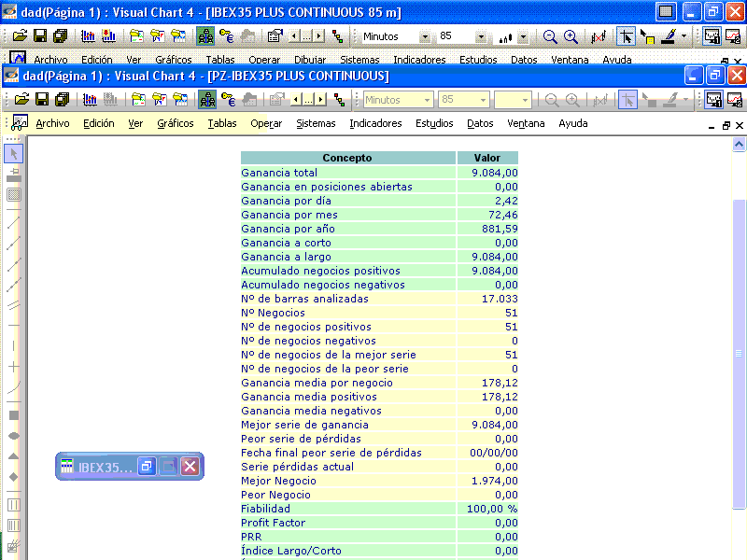Screen dimensions: 747x560
Task: Toggle the pointer mode button in the upper toolbar
Action: point(626,36)
